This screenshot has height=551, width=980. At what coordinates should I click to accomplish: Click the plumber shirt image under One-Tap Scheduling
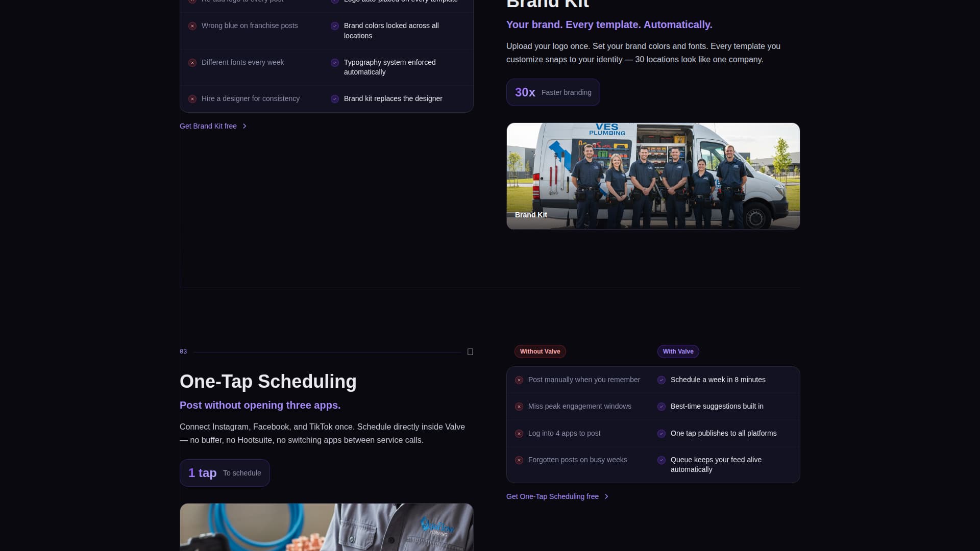coord(327,527)
